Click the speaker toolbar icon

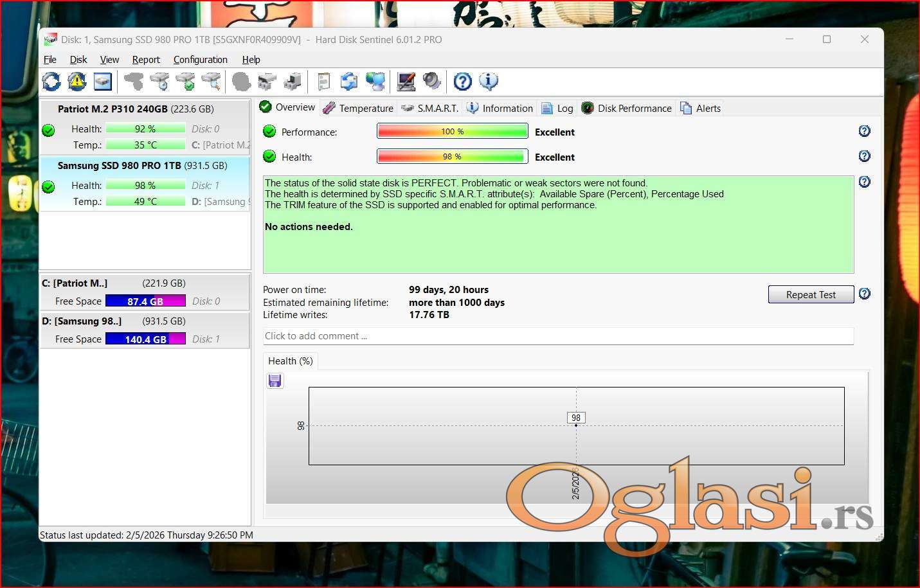coord(431,82)
